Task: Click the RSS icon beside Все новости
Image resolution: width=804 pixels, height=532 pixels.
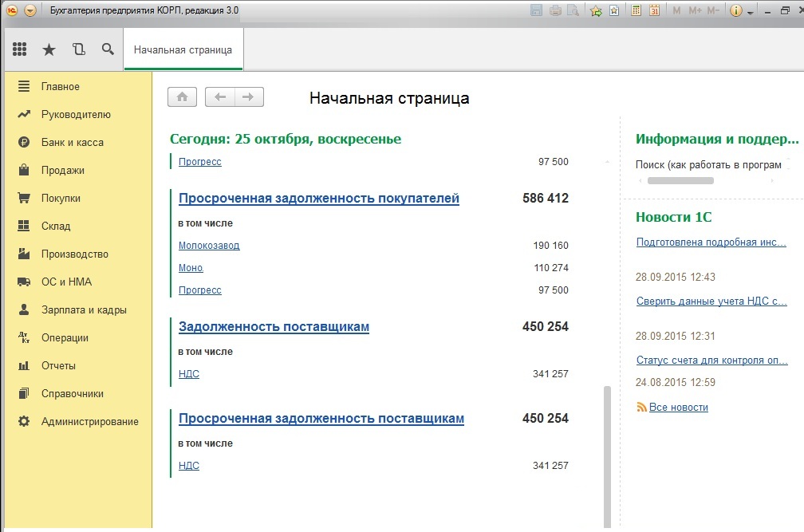Action: coord(641,407)
